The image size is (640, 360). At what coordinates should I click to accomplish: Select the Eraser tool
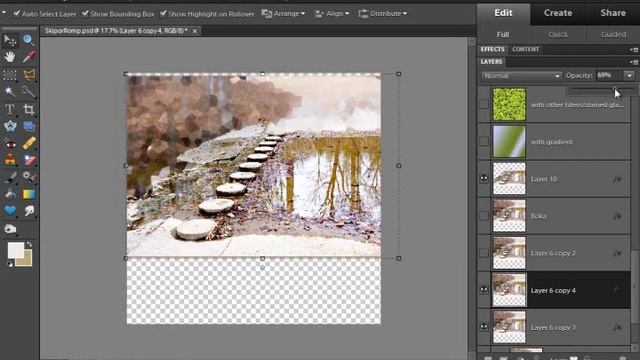[29, 160]
